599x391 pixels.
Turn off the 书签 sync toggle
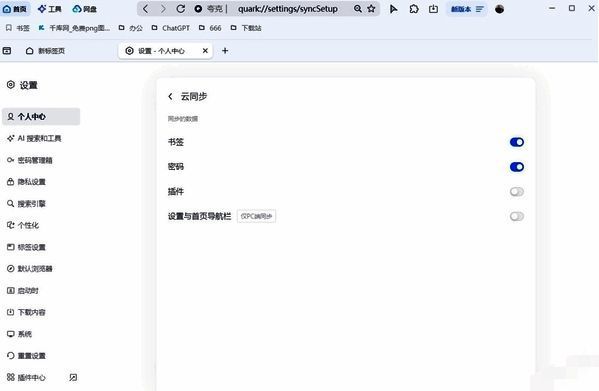tap(516, 142)
